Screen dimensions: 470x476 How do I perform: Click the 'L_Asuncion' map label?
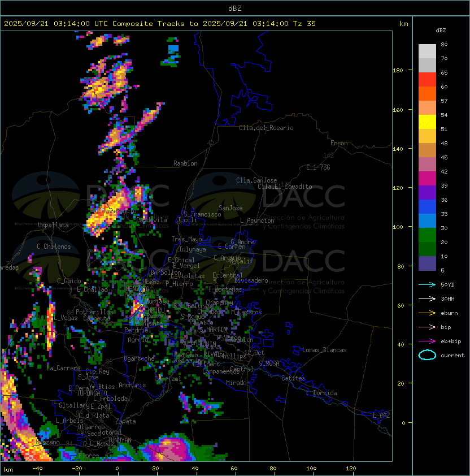[257, 220]
